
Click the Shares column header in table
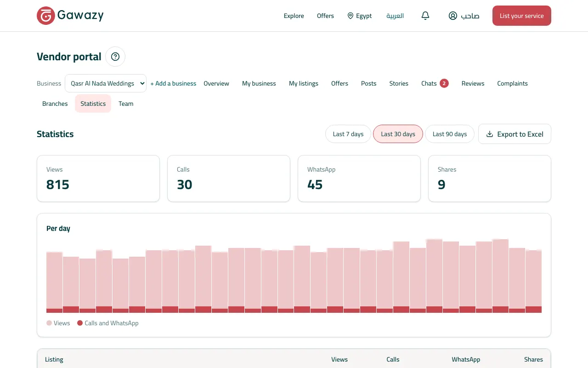click(x=533, y=359)
